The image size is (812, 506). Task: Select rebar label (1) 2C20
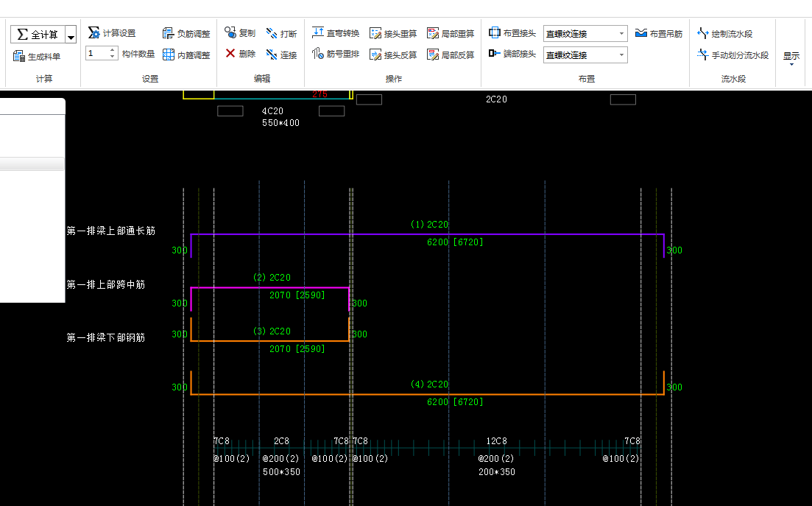click(429, 224)
